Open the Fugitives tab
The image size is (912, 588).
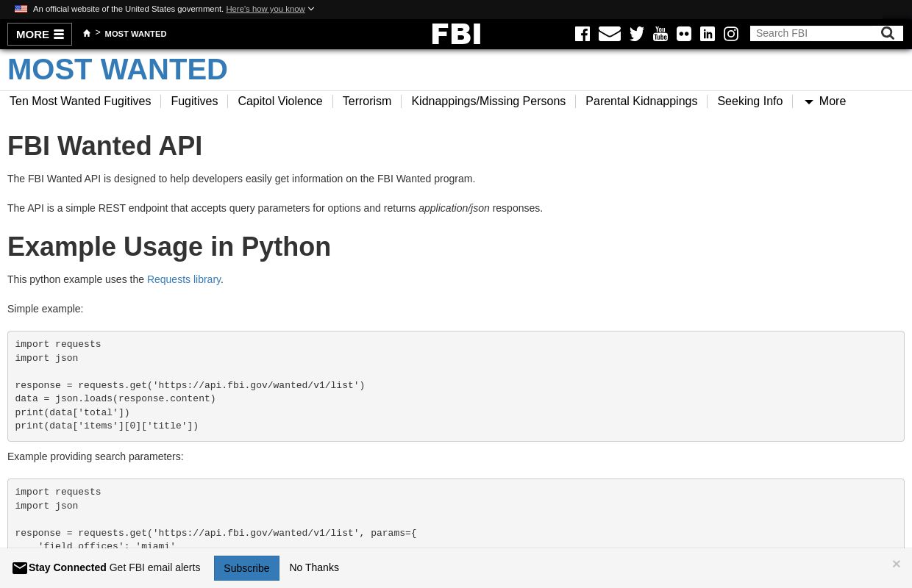194,101
